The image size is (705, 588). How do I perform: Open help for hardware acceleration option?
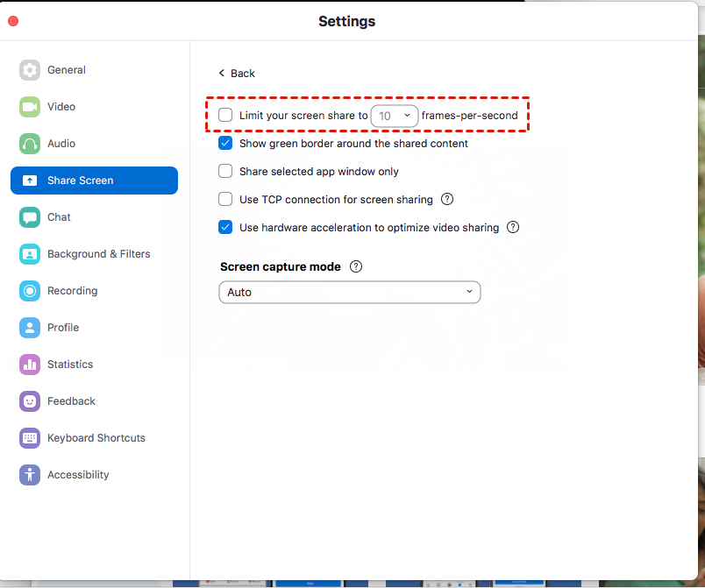tap(513, 227)
